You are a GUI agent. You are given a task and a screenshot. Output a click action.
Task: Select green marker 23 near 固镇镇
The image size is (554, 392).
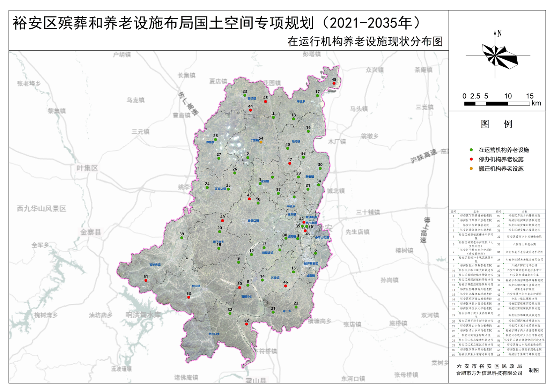245,95
